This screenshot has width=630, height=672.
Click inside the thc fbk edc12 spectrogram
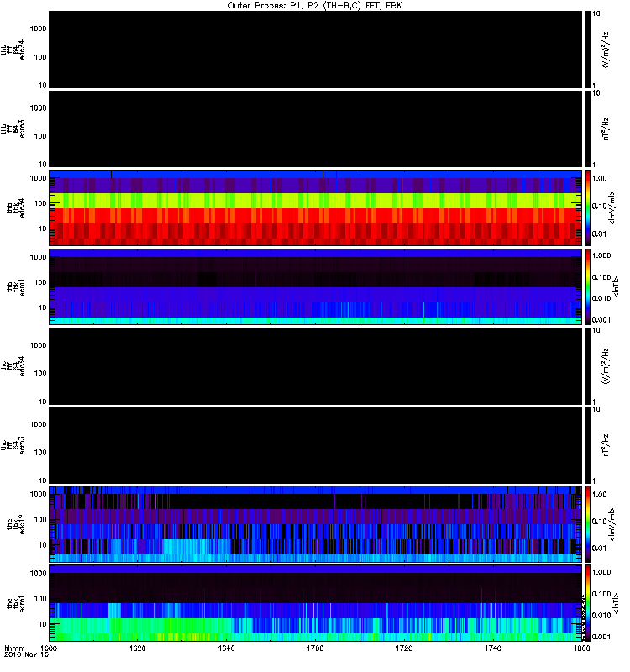click(315, 524)
